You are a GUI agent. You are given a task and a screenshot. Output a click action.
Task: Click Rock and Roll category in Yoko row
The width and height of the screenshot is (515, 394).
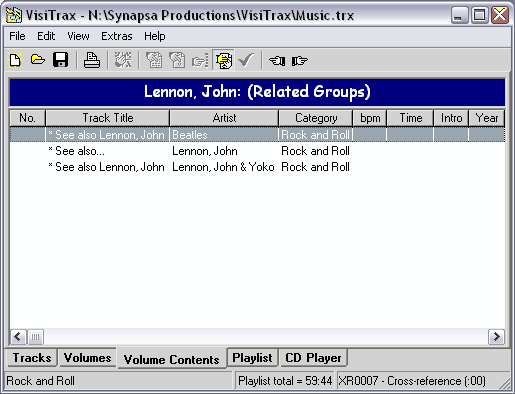tap(315, 167)
